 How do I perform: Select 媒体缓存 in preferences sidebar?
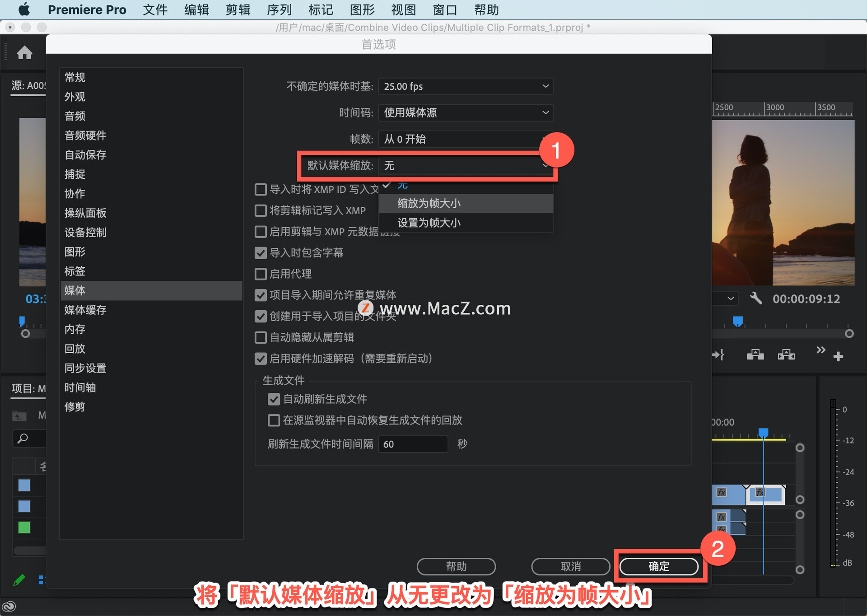85,310
